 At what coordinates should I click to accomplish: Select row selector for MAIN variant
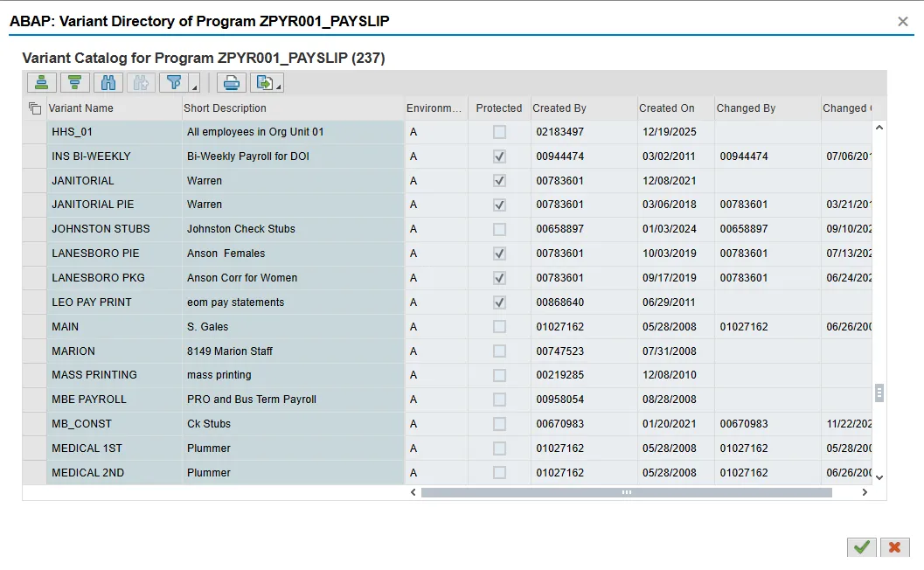click(x=34, y=327)
